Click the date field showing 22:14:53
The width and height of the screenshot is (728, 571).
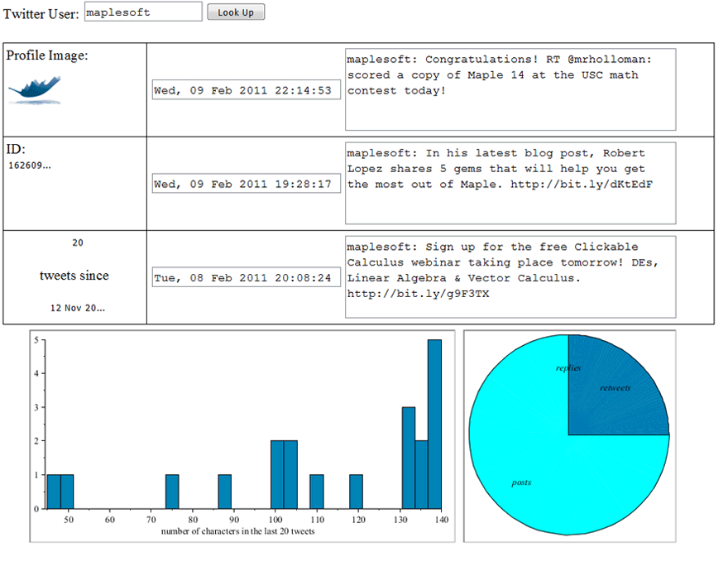246,90
